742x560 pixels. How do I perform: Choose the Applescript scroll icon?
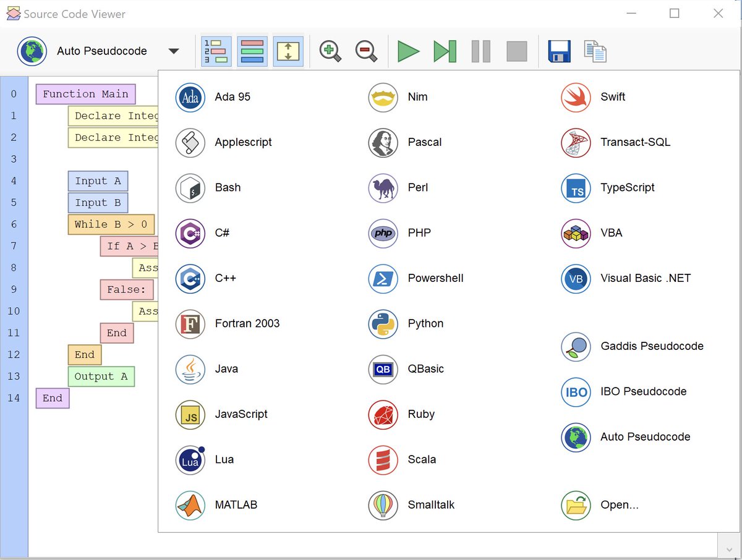tap(190, 142)
